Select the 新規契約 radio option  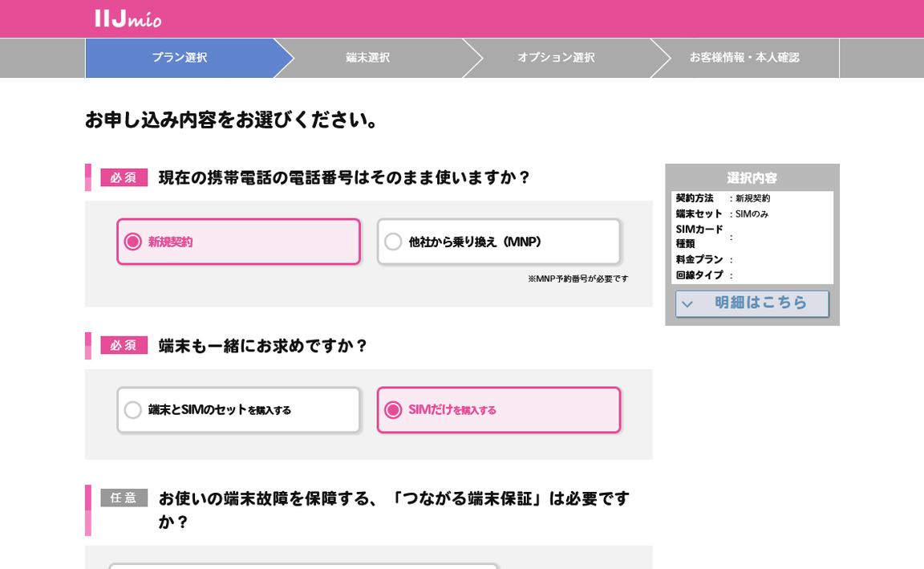click(x=238, y=242)
